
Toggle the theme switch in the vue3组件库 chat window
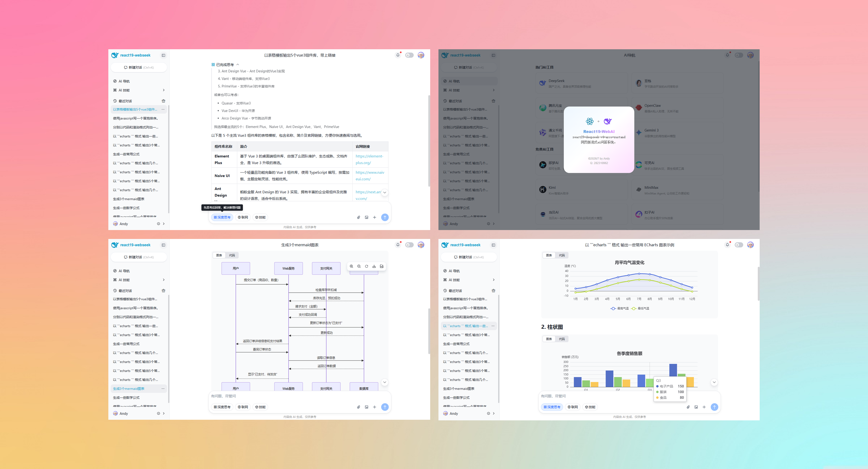click(410, 55)
